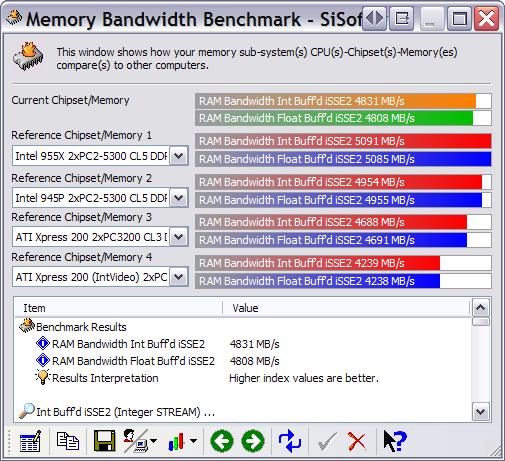Open the user/computer icon dropdown arrow

click(153, 441)
